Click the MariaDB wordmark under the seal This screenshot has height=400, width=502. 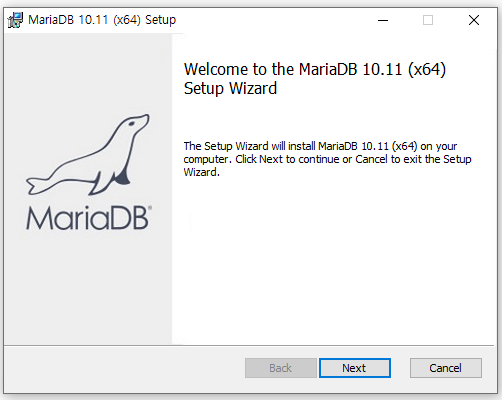[x=89, y=218]
